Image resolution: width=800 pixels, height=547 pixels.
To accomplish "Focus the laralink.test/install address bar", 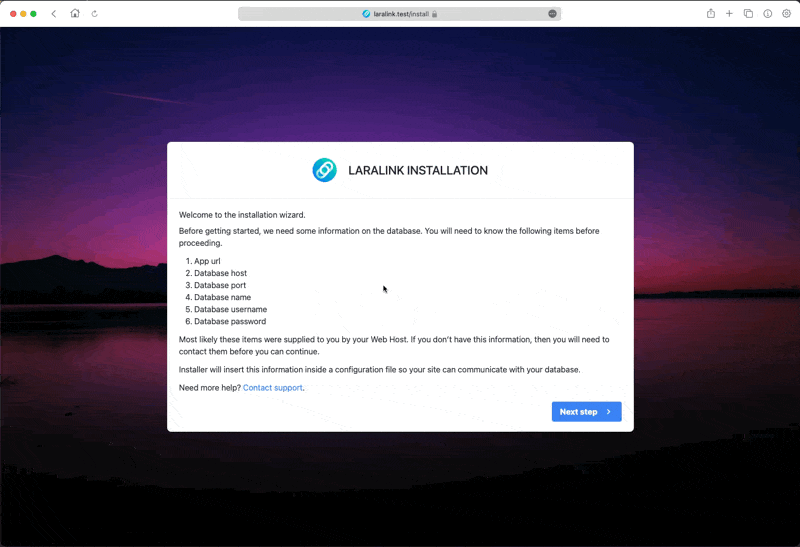I will tap(400, 14).
